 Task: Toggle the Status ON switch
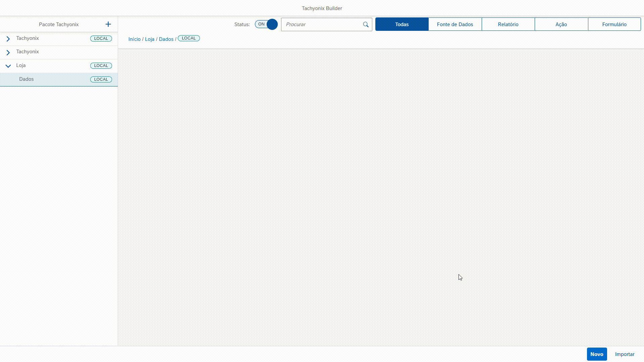pyautogui.click(x=266, y=24)
